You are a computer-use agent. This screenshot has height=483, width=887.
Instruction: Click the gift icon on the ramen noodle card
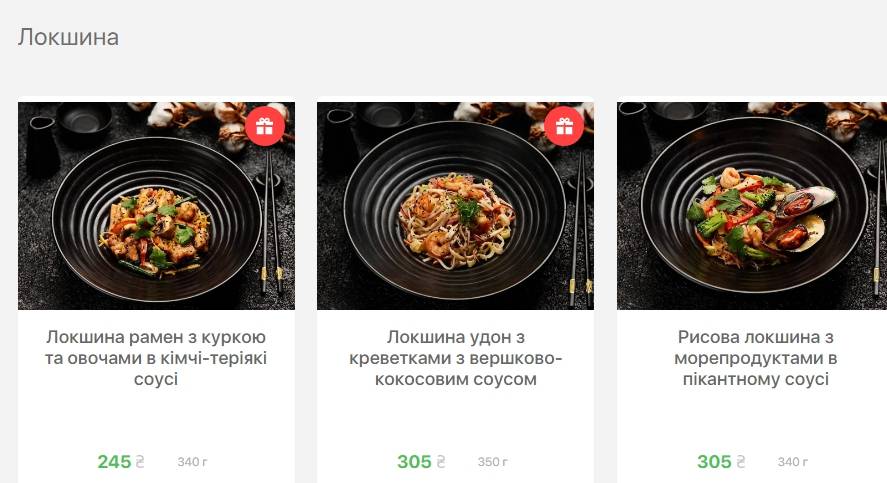pyautogui.click(x=265, y=126)
